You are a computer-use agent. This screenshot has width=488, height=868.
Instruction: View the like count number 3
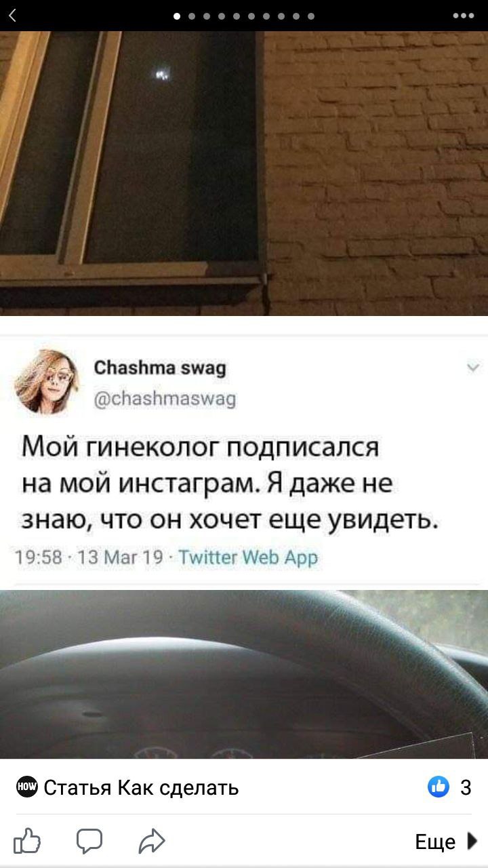[x=466, y=788]
